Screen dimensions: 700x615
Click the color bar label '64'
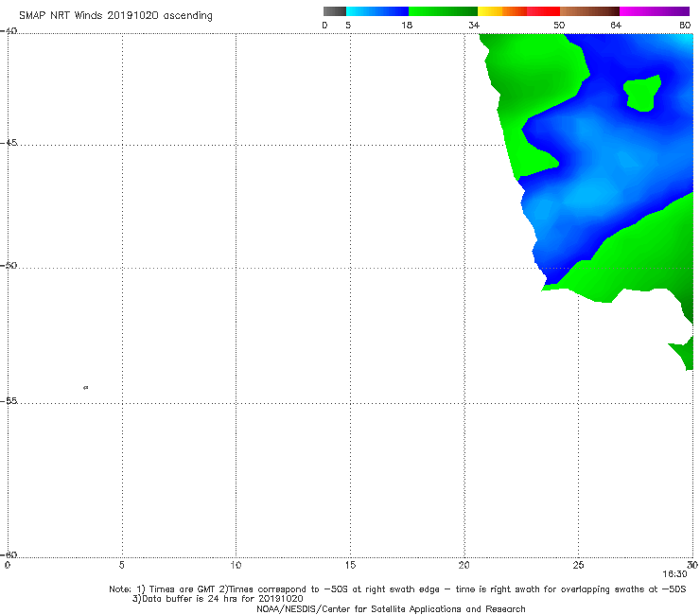coord(616,26)
